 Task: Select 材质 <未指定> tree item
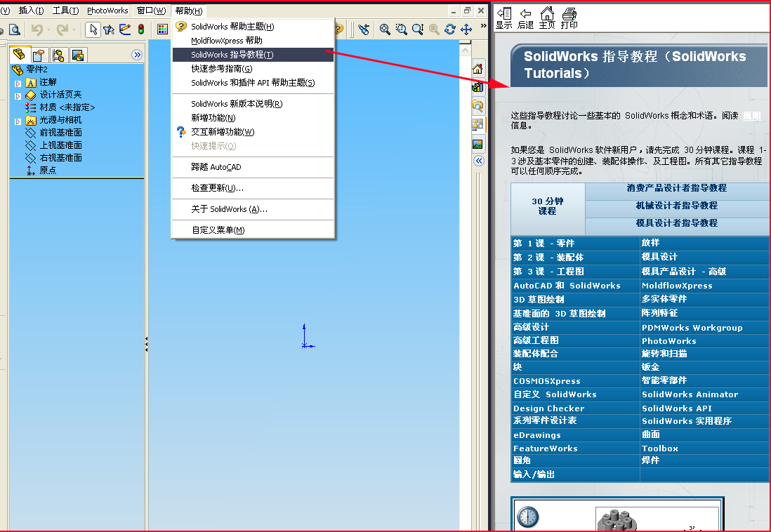[x=60, y=107]
